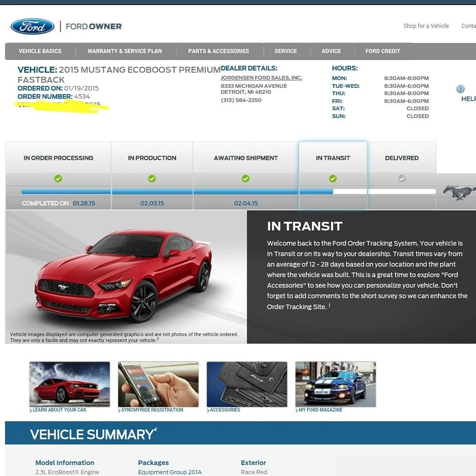Click the blue striped Mustang magazine thumbnail

coord(336,384)
